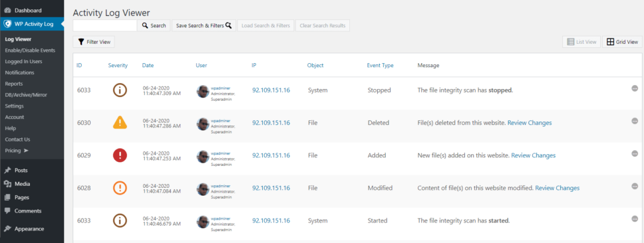Screen dimensions: 644x243
Task: Click the info severity icon for Stopped event
Action: pos(120,90)
